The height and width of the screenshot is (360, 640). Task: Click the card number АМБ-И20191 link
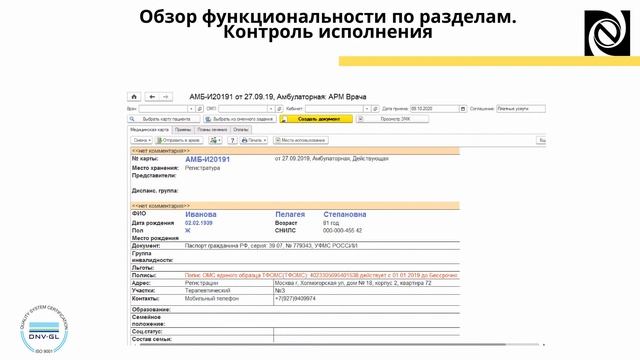(207, 160)
